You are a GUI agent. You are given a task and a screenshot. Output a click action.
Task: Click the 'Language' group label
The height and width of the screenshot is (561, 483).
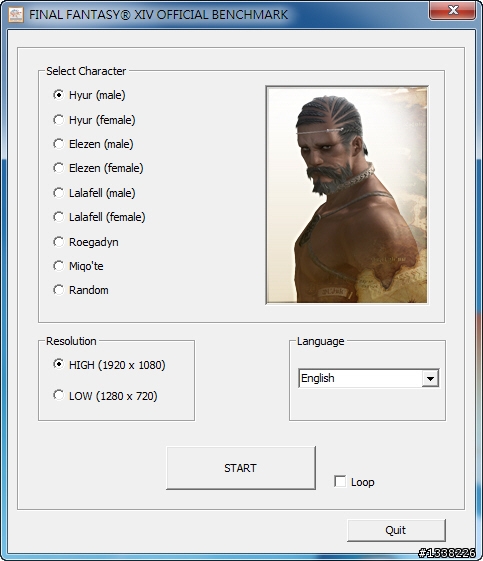321,341
